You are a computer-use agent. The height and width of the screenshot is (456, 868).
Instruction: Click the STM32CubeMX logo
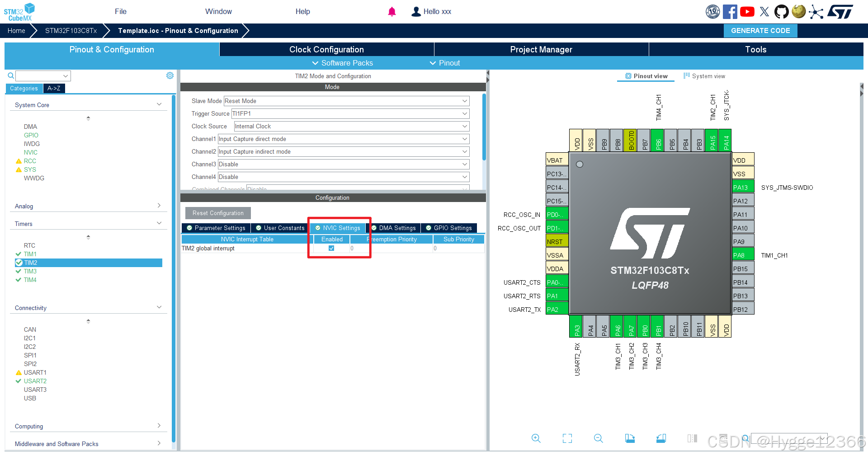point(19,12)
